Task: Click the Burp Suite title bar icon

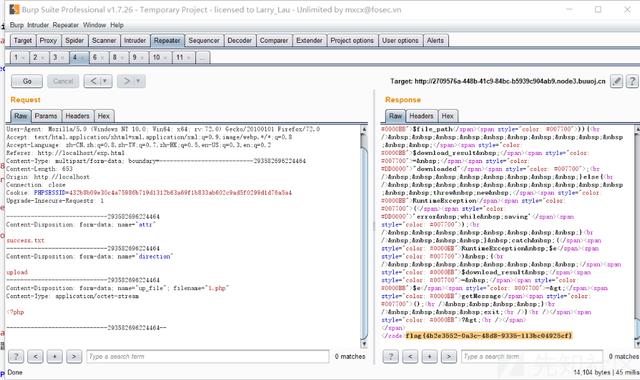Action: pos(14,9)
